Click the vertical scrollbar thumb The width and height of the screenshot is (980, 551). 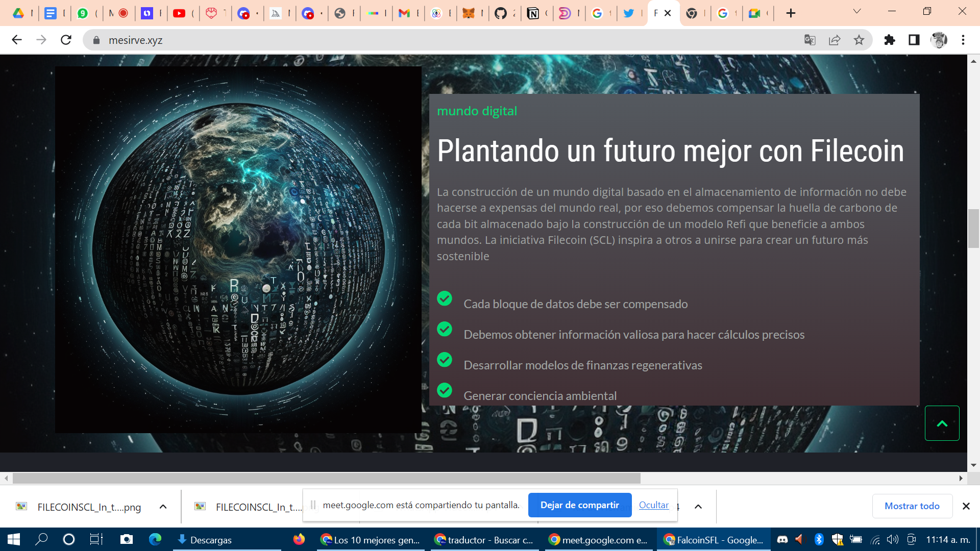[x=973, y=228]
